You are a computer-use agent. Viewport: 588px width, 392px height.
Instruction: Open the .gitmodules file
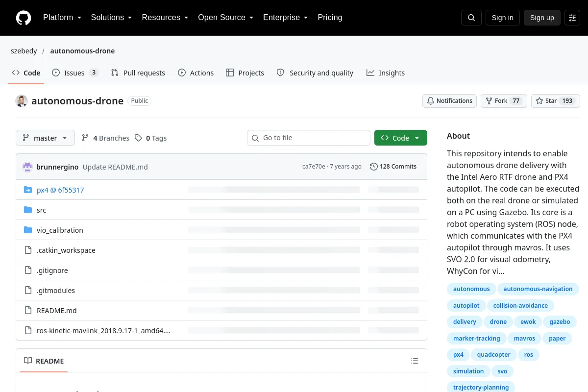(x=56, y=290)
